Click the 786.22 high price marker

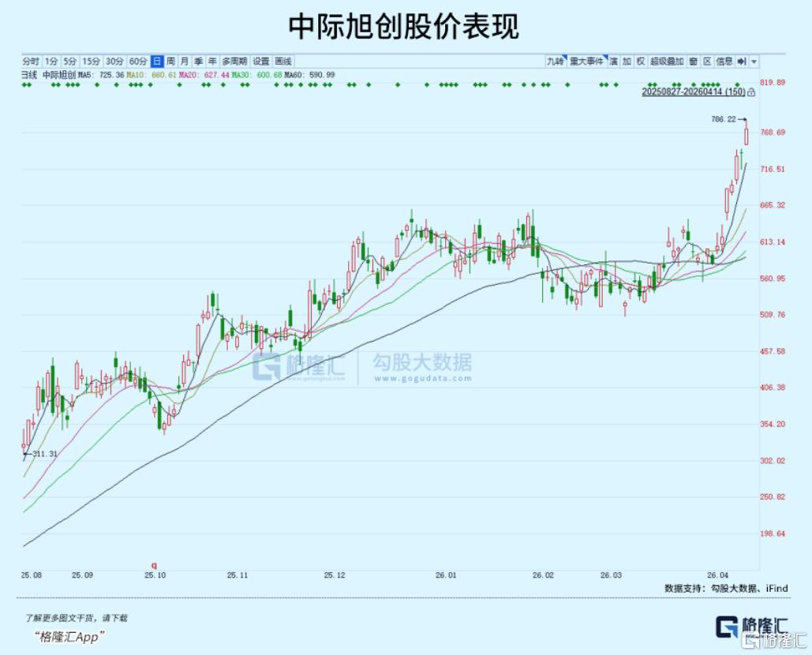pos(723,119)
